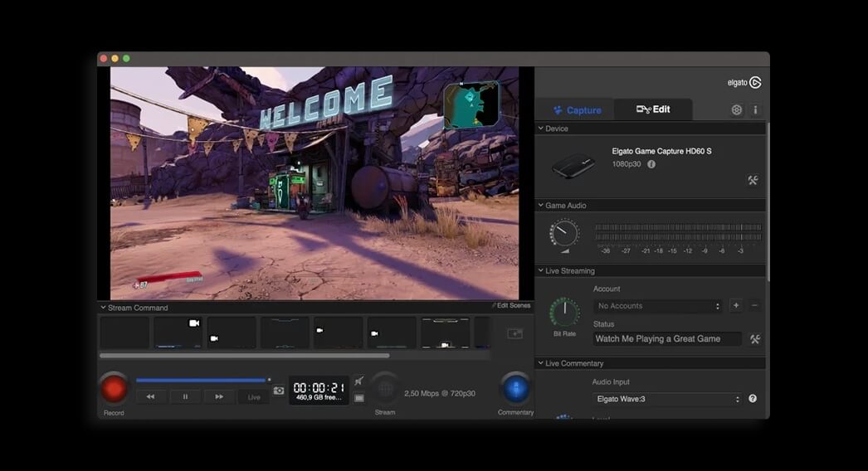Viewport: 868px width, 471px height.
Task: Jump to Live playback
Action: tap(254, 397)
